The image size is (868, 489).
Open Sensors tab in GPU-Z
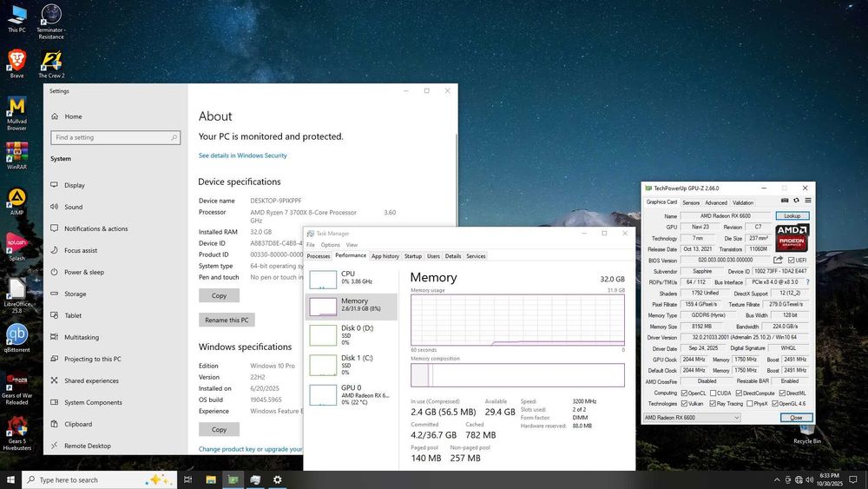pyautogui.click(x=691, y=202)
